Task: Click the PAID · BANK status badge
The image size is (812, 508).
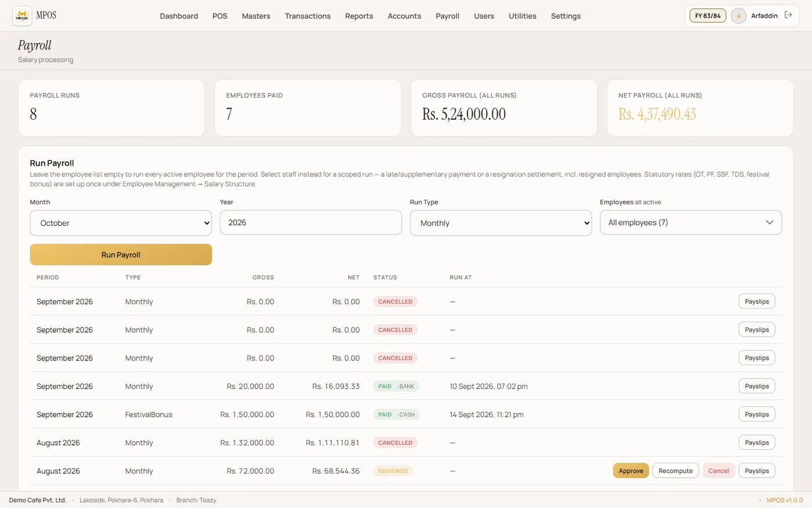Action: (396, 386)
